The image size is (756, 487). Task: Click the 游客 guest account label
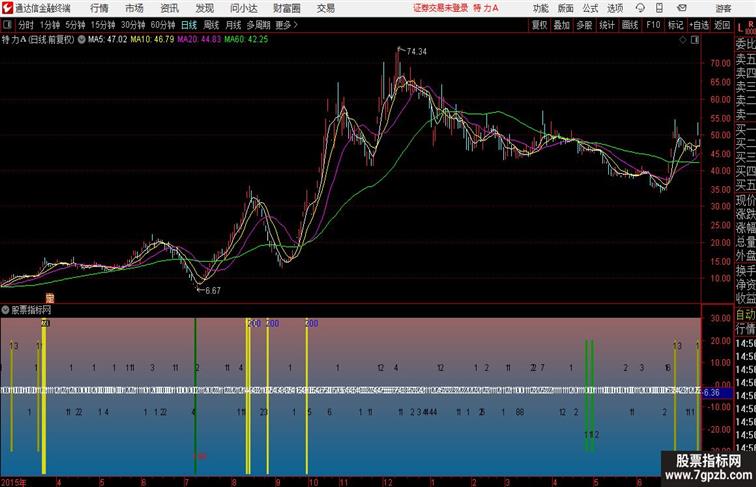point(724,8)
